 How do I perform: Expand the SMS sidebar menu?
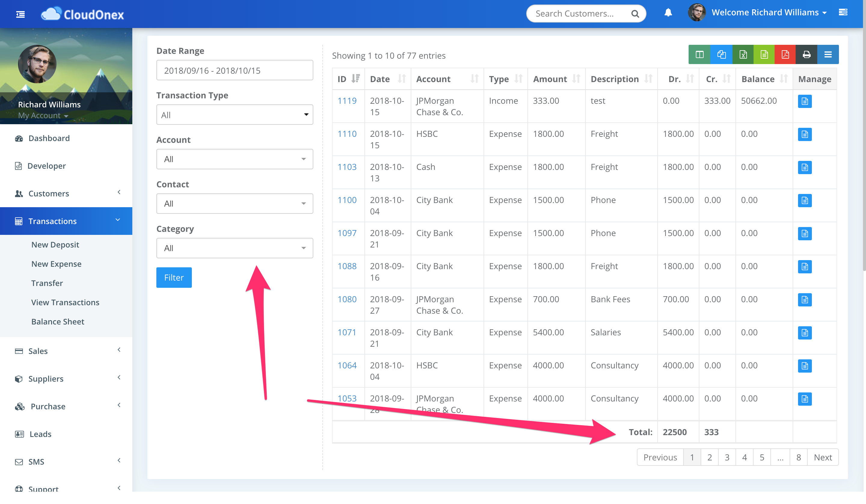click(66, 462)
